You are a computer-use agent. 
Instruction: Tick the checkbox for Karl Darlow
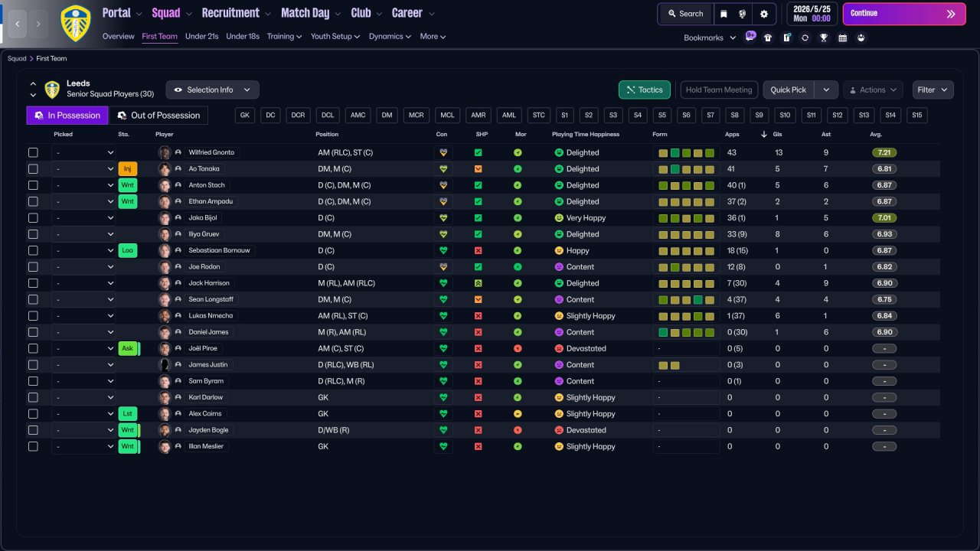(x=33, y=397)
